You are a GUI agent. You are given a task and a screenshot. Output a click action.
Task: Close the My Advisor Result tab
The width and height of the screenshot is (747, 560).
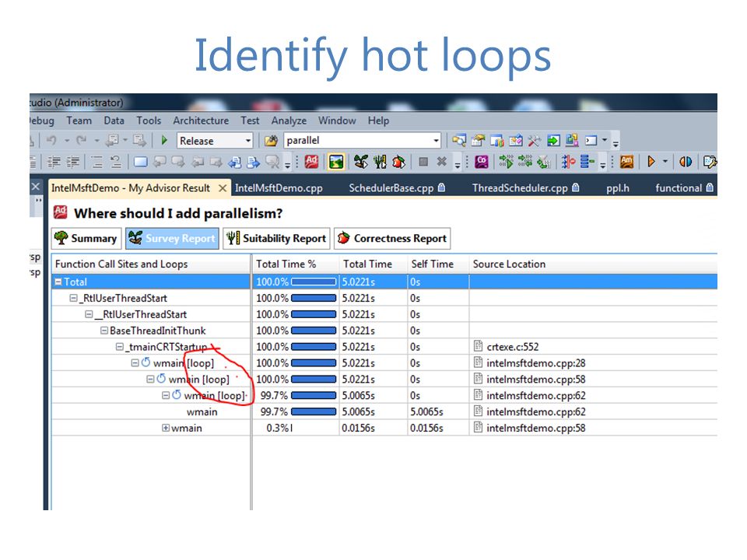(223, 188)
